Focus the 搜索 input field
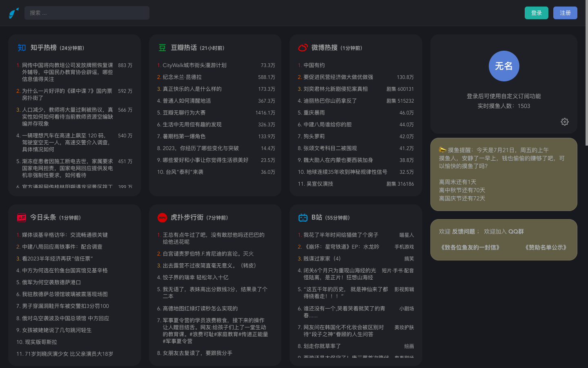 (87, 13)
